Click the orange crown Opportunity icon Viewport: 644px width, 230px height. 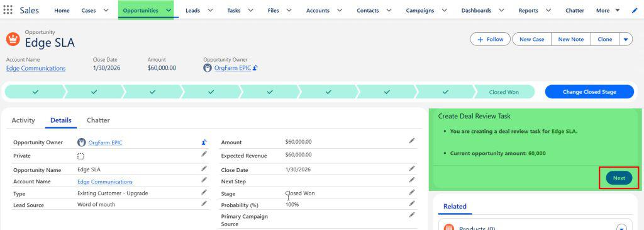click(13, 40)
